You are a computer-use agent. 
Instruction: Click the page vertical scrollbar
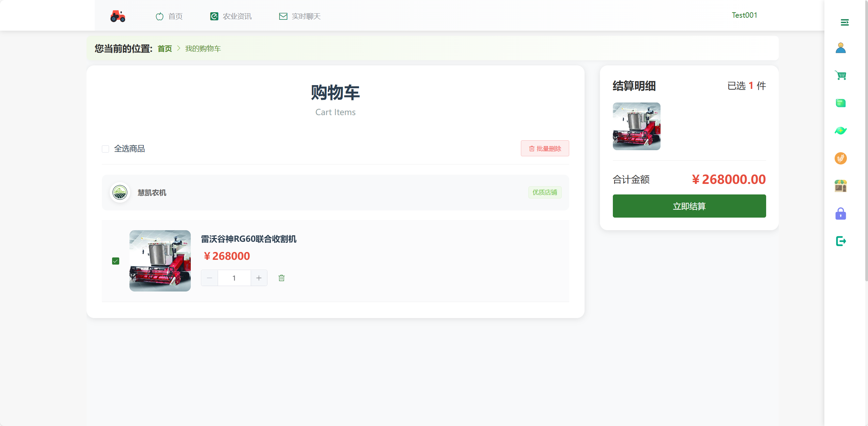tap(866, 140)
